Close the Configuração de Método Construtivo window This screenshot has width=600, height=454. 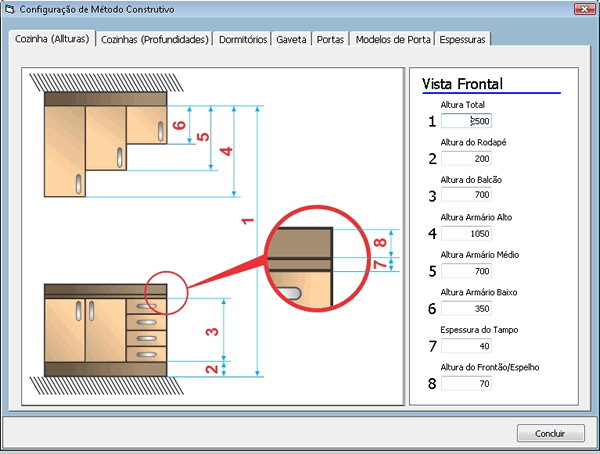tap(578, 9)
